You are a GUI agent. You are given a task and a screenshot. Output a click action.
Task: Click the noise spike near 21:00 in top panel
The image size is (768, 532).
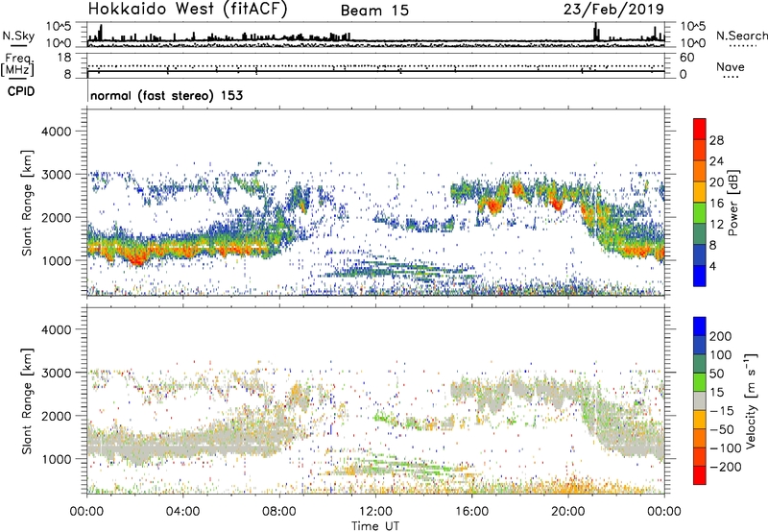coord(596,32)
